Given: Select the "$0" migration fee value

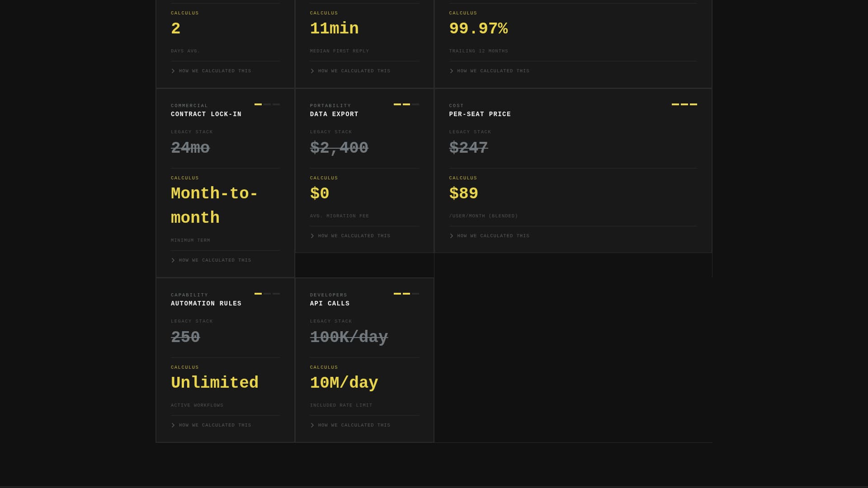Looking at the screenshot, I should tap(320, 194).
